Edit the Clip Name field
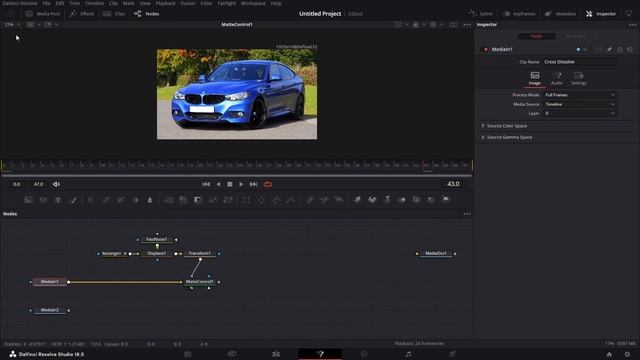The height and width of the screenshot is (360, 640). coord(580,62)
